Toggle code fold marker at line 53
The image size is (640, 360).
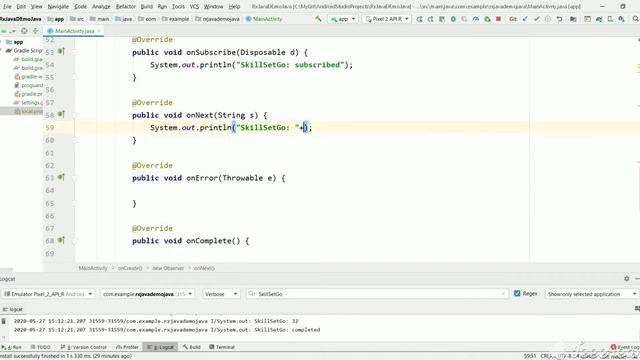click(75, 52)
